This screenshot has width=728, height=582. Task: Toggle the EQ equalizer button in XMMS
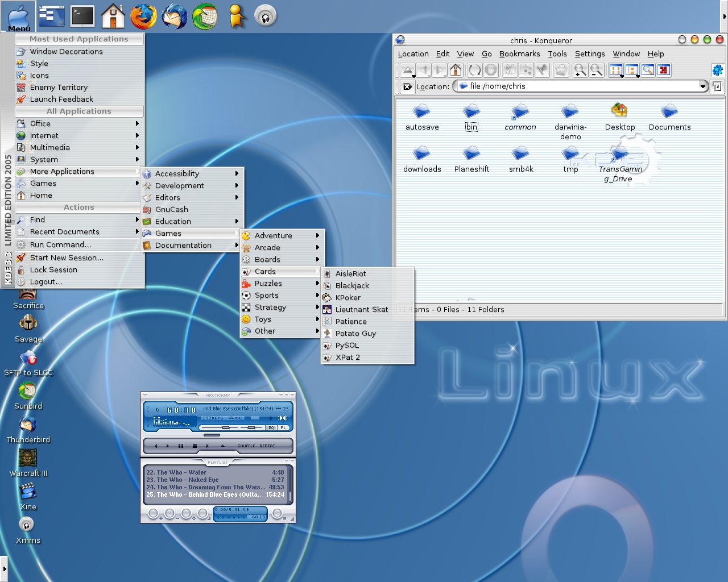[271, 427]
